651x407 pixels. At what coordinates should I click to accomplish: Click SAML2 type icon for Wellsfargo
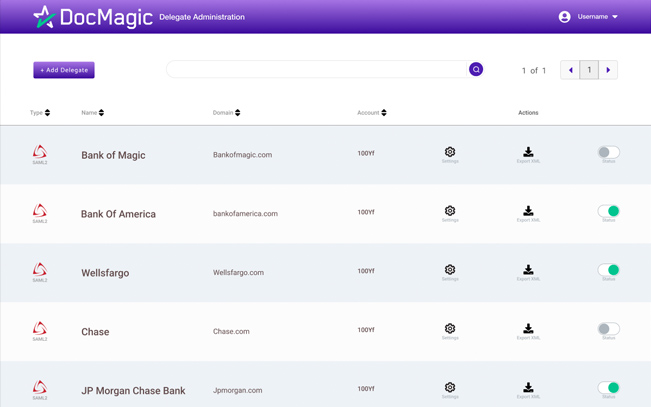40,270
